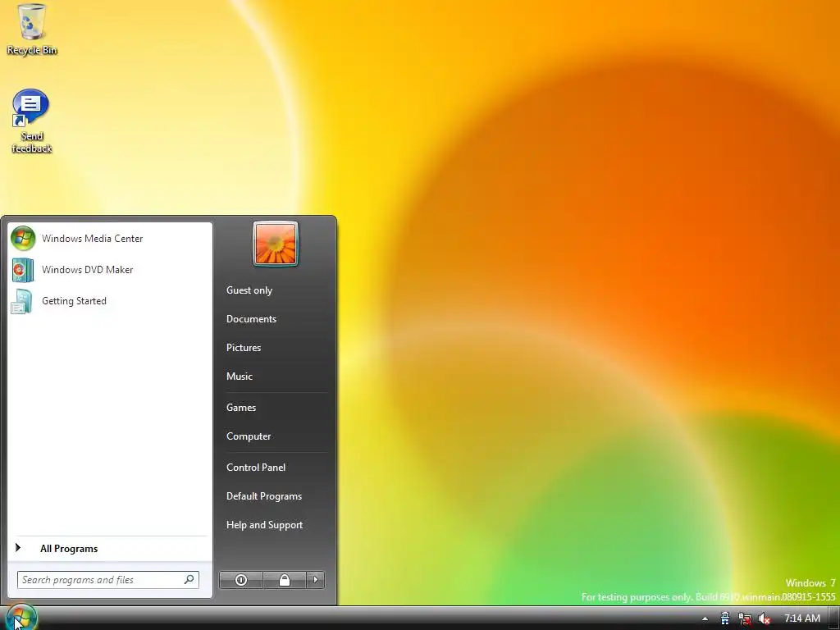
Task: Click the muted volume tray icon
Action: 765,619
